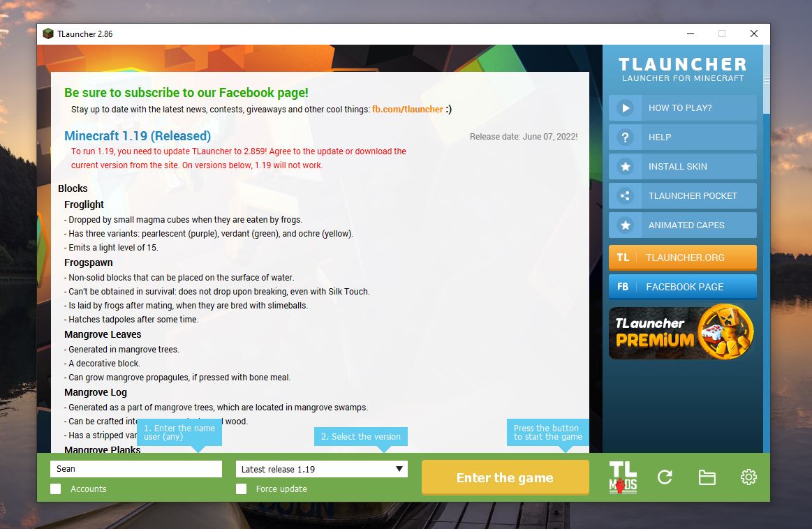Open the game folder icon
Viewport: 812px width, 529px height.
tap(707, 477)
